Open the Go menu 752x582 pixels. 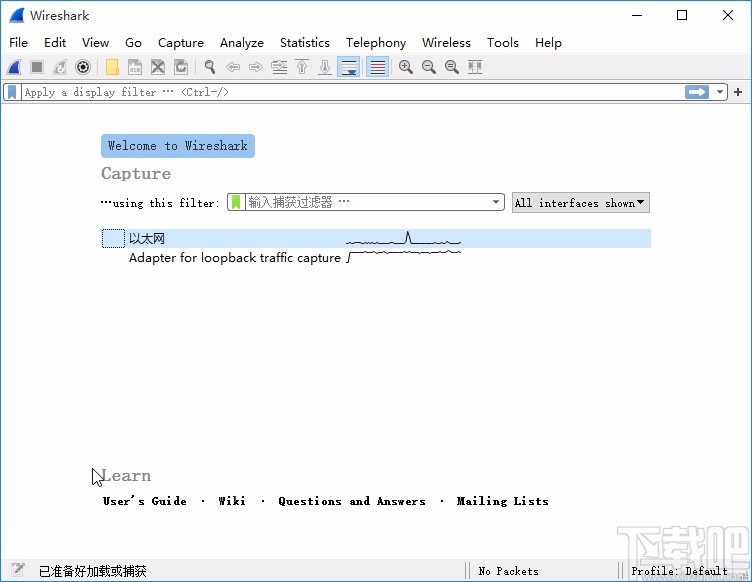133,43
